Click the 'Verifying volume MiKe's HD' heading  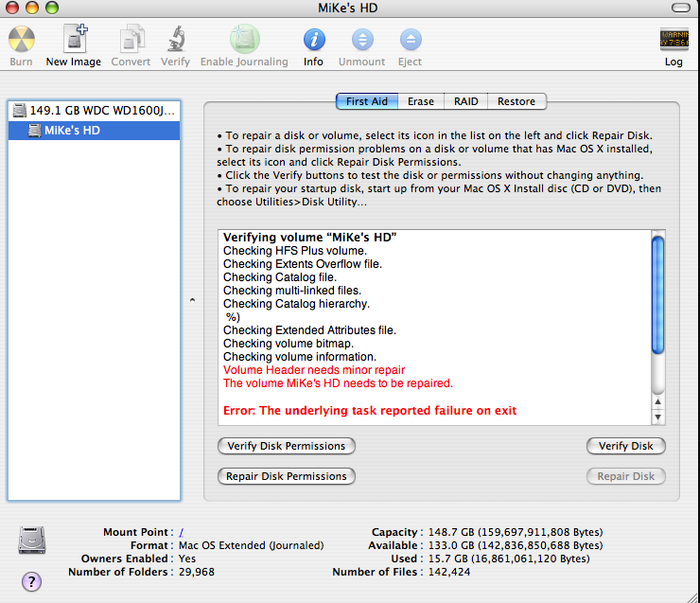[310, 238]
